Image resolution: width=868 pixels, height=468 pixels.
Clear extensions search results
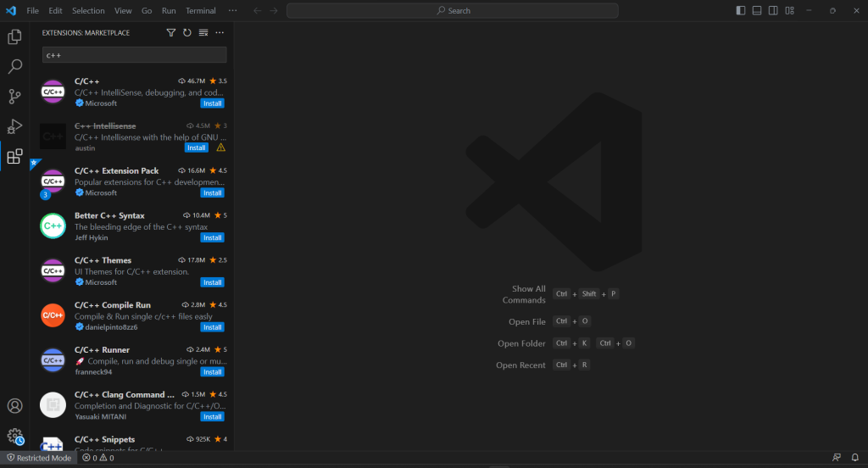(203, 32)
